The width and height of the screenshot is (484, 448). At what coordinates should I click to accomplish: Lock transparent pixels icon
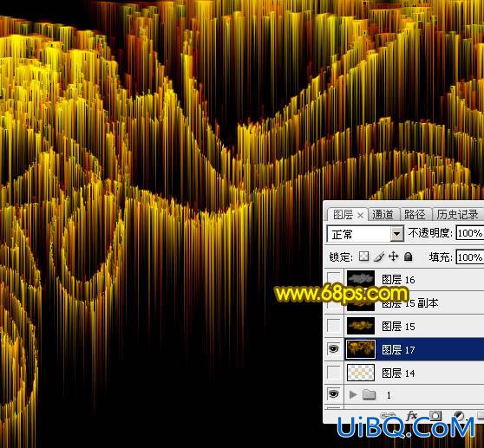point(364,256)
